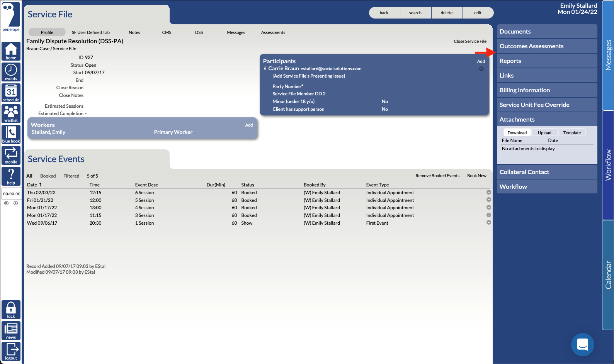This screenshot has width=614, height=364.
Task: Expand the Links panel
Action: coord(547,76)
